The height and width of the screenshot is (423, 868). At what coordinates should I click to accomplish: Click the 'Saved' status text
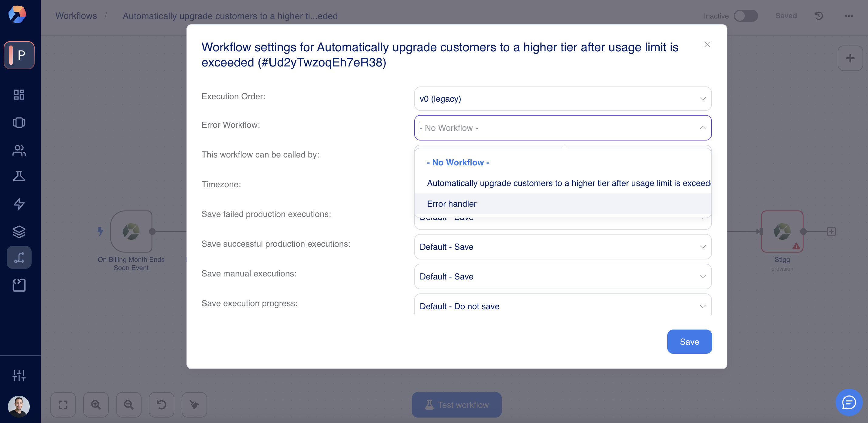[786, 16]
